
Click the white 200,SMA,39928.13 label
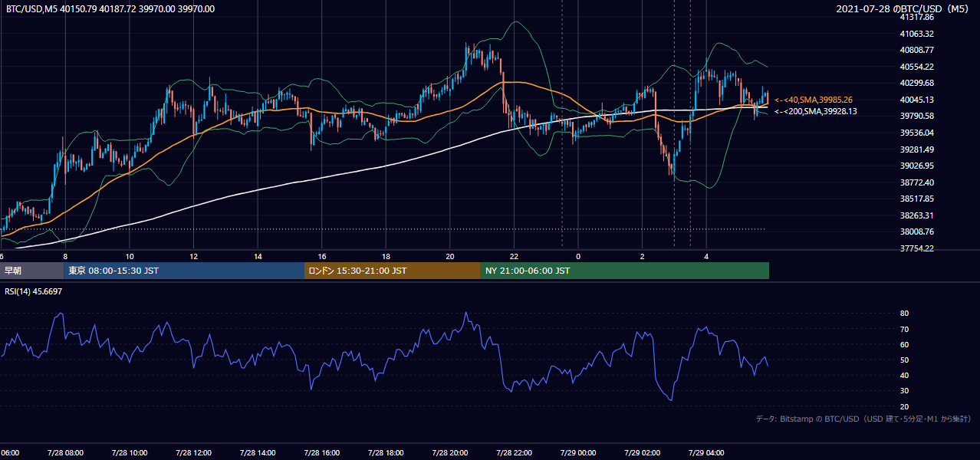[815, 111]
